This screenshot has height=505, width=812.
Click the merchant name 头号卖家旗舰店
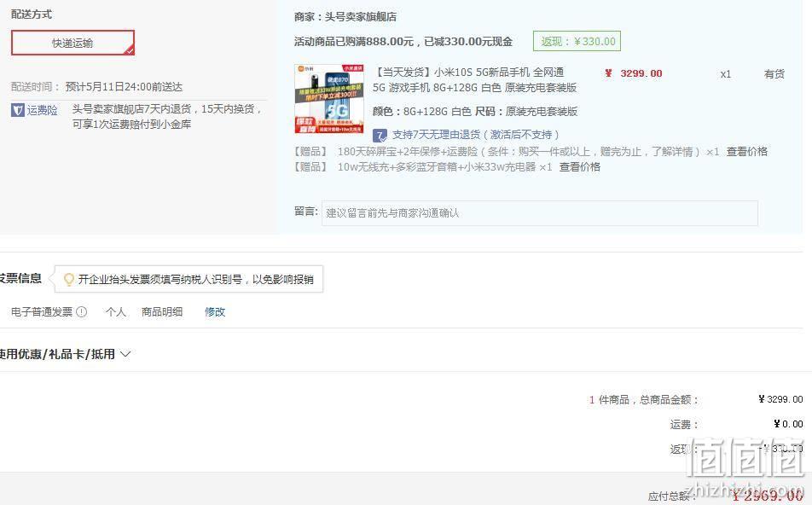point(361,17)
